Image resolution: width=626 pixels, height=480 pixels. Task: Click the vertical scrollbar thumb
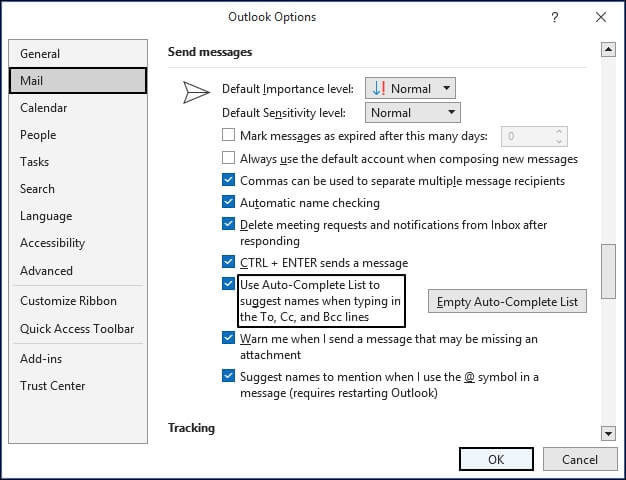click(608, 271)
